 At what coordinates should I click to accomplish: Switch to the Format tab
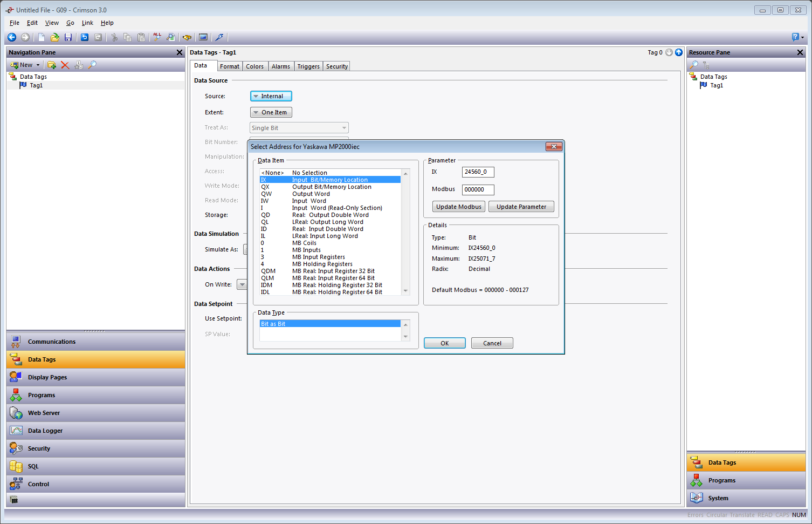coord(229,66)
